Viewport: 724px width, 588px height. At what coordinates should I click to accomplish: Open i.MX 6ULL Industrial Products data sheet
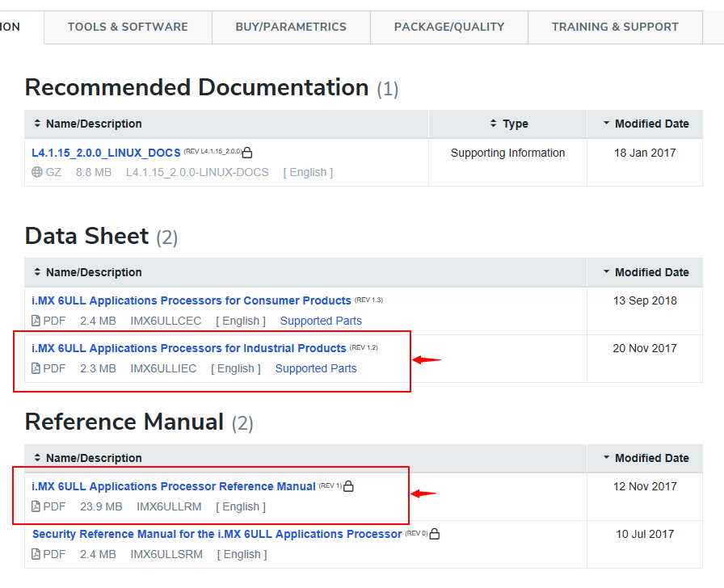189,348
